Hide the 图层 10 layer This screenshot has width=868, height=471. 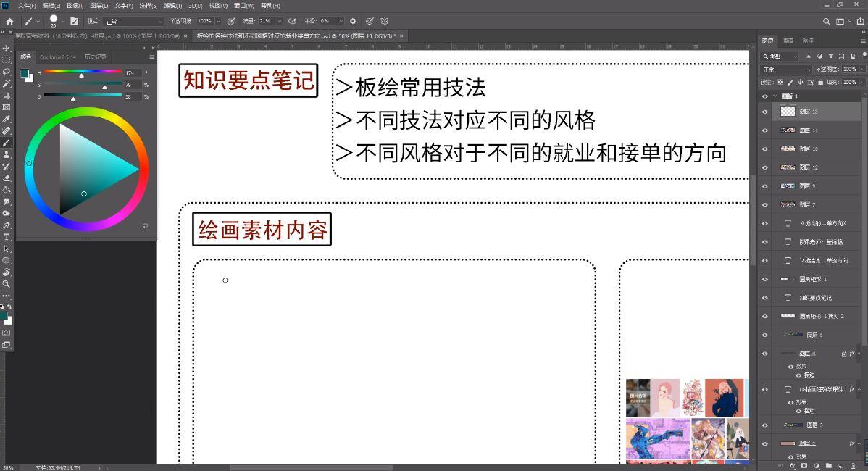pos(765,149)
